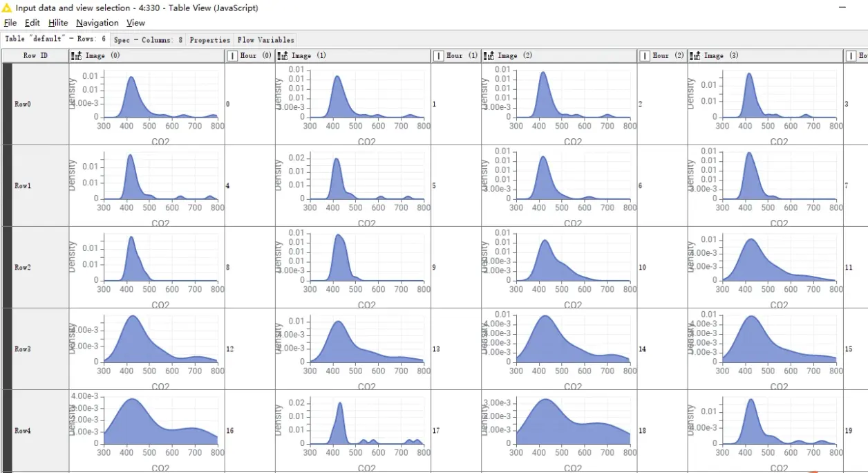Click the Hour cell with value 16
The width and height of the screenshot is (868, 473).
tap(250, 430)
